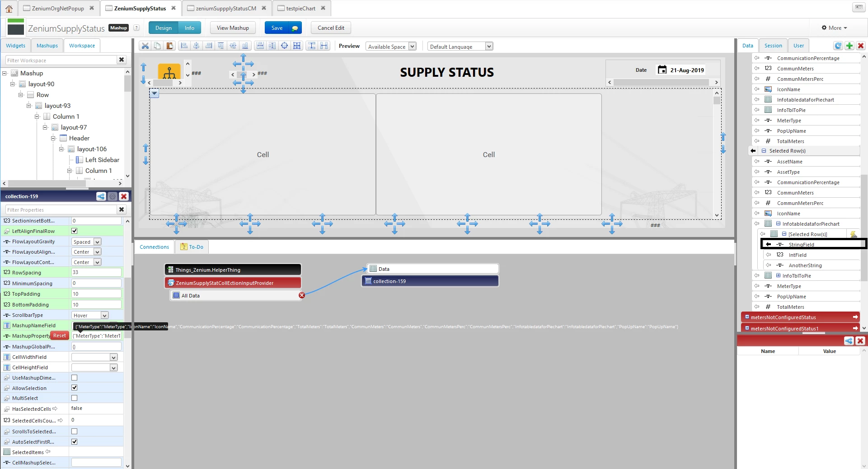Click the grid layout toolbar icon
This screenshot has width=868, height=469.
tap(297, 46)
